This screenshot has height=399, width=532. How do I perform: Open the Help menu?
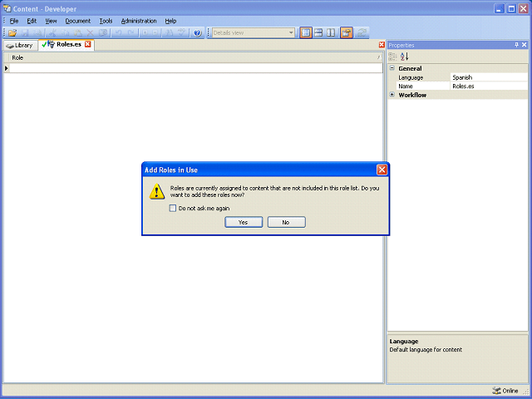click(170, 21)
